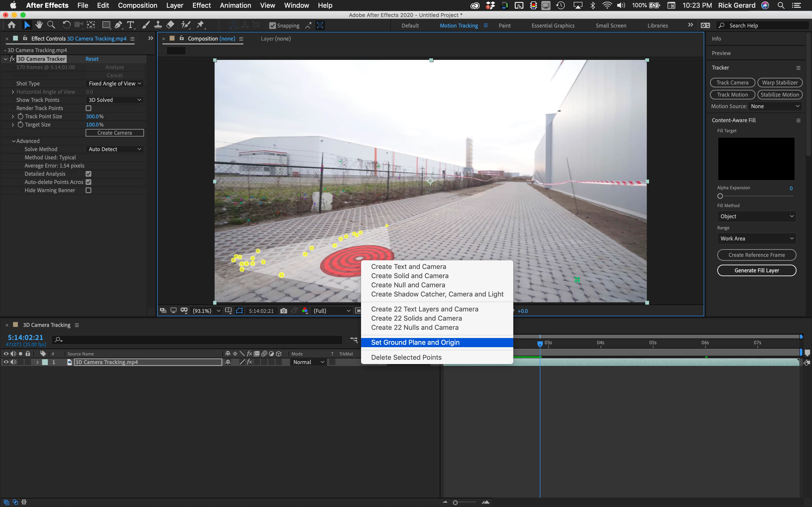Select the Hand tool
Viewport: 812px width, 507px height.
(x=39, y=25)
